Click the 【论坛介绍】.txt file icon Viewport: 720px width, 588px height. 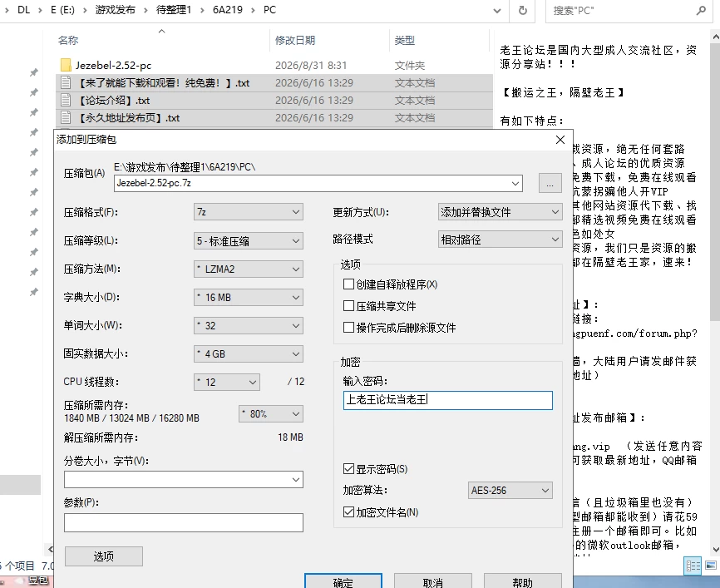(x=66, y=100)
